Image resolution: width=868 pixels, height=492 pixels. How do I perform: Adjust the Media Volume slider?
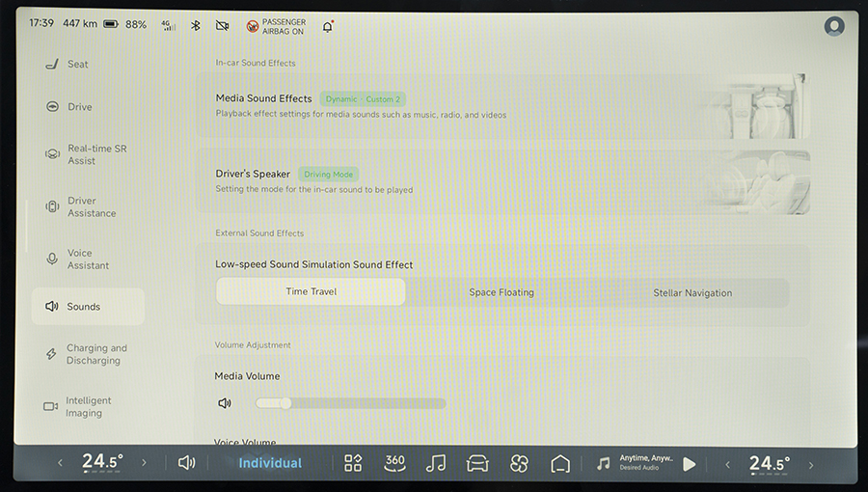tap(350, 403)
